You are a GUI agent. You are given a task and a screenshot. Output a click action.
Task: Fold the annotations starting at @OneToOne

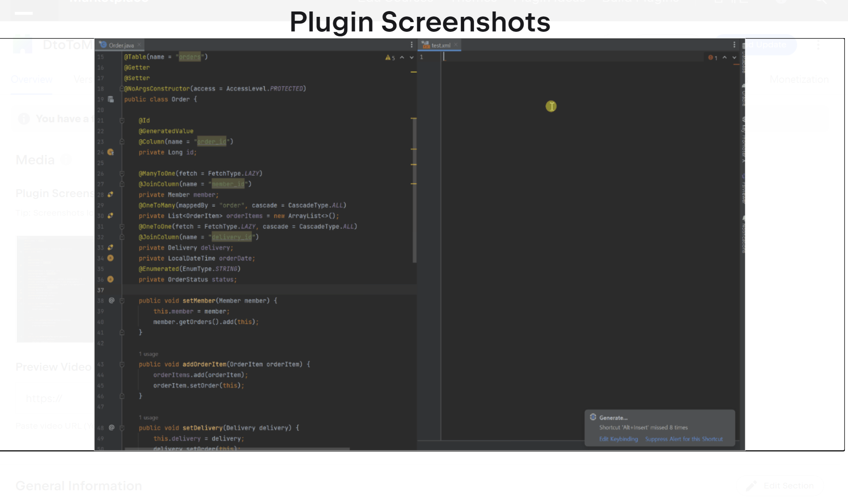(122, 226)
